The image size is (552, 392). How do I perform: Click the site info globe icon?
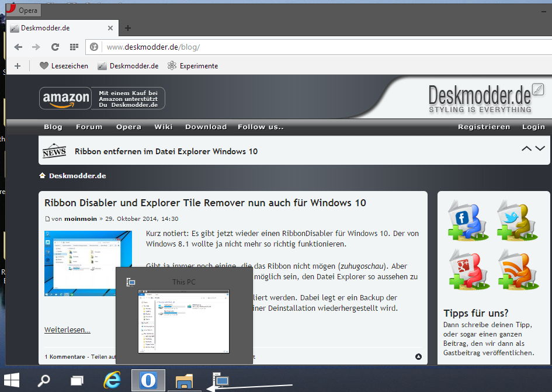pos(94,47)
